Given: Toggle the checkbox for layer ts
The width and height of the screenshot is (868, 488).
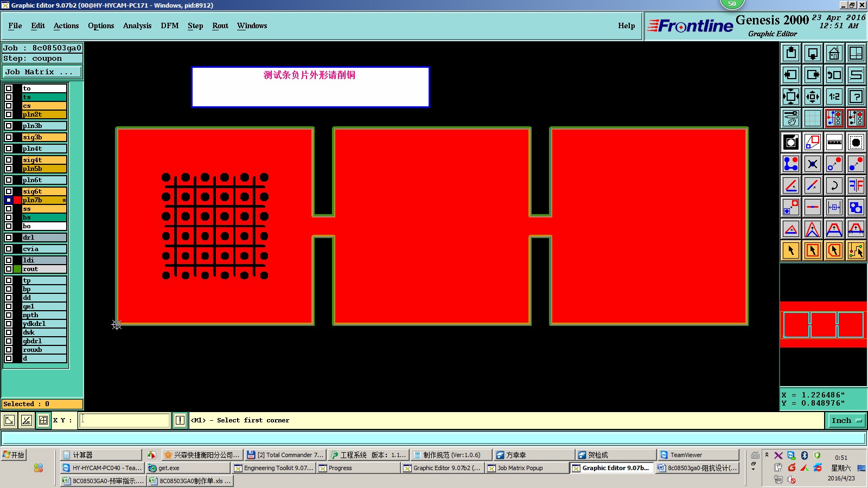Looking at the screenshot, I should pyautogui.click(x=9, y=97).
